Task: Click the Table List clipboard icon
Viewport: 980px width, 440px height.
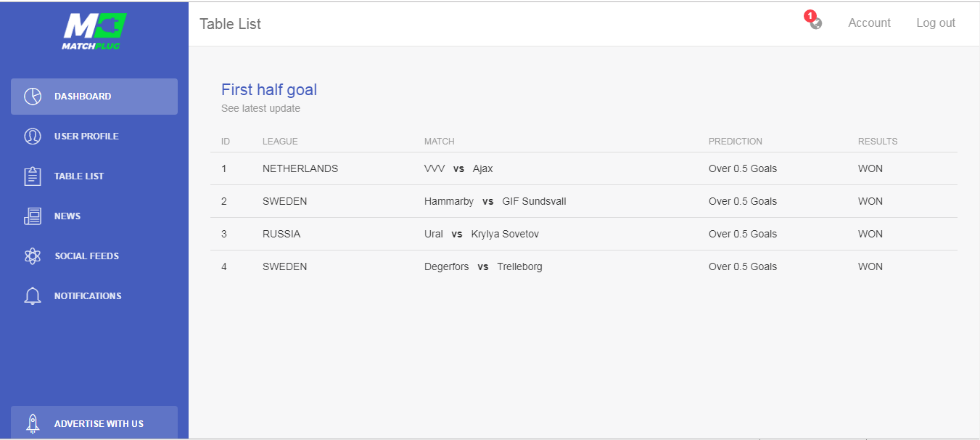Action: click(x=33, y=176)
